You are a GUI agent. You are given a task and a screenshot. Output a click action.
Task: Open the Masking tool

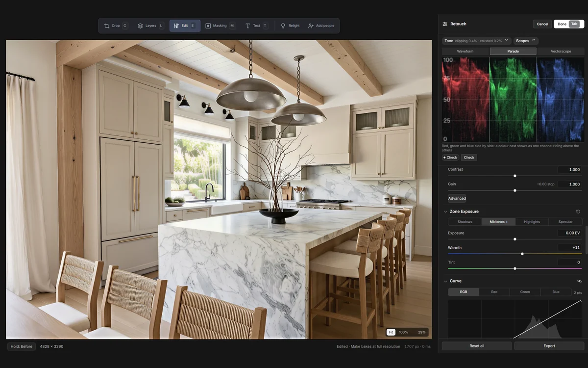point(220,26)
